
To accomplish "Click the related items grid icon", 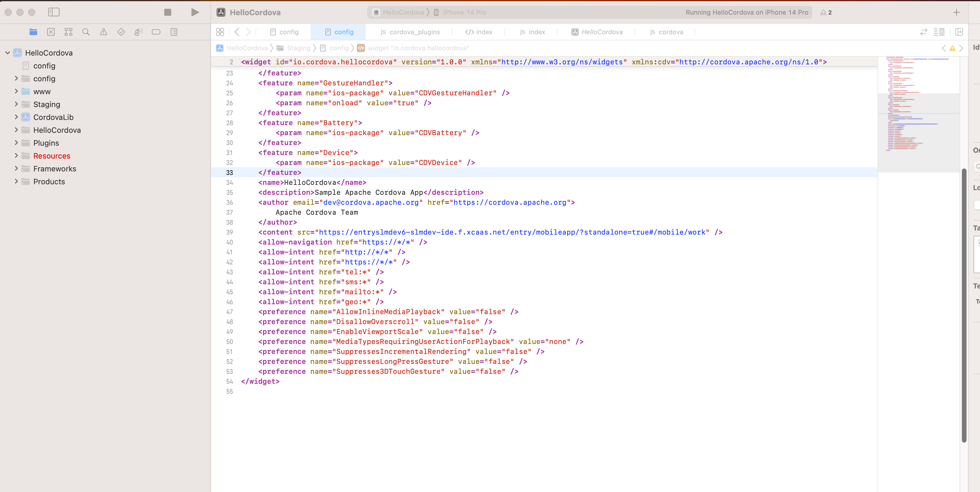I will pos(220,32).
